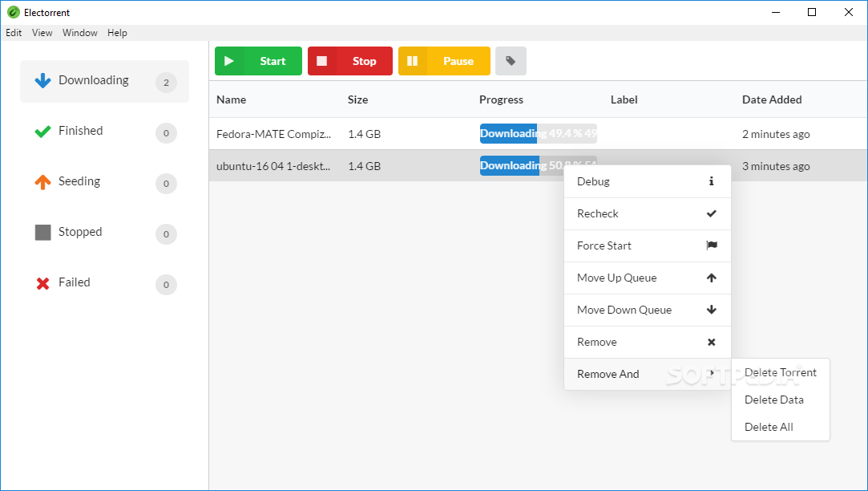Click the Stopped count badge showing 0
The image size is (868, 491).
coord(166,233)
